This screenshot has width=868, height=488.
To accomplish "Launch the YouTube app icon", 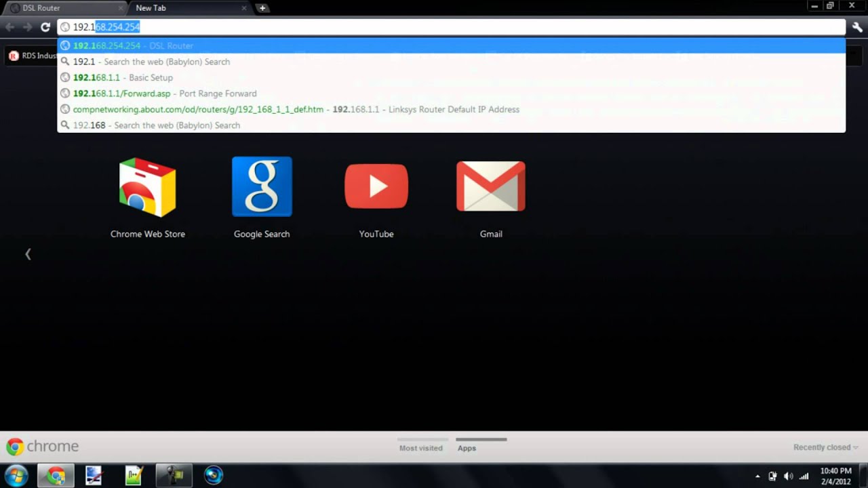I will point(376,186).
